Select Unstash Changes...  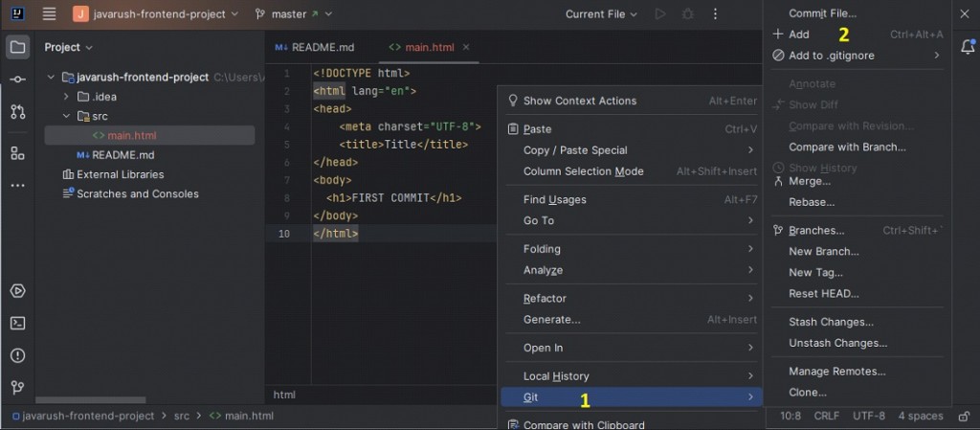[x=857, y=343]
